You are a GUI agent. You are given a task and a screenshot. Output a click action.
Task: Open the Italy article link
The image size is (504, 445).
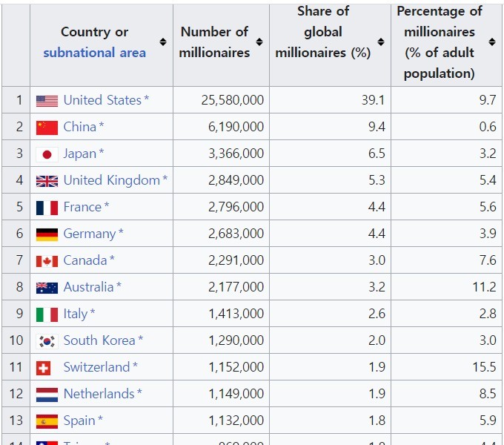[75, 314]
